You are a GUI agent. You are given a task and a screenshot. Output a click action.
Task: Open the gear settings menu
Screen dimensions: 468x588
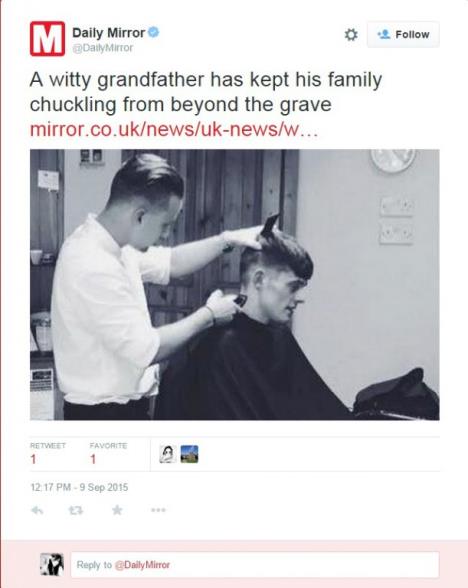[x=351, y=34]
